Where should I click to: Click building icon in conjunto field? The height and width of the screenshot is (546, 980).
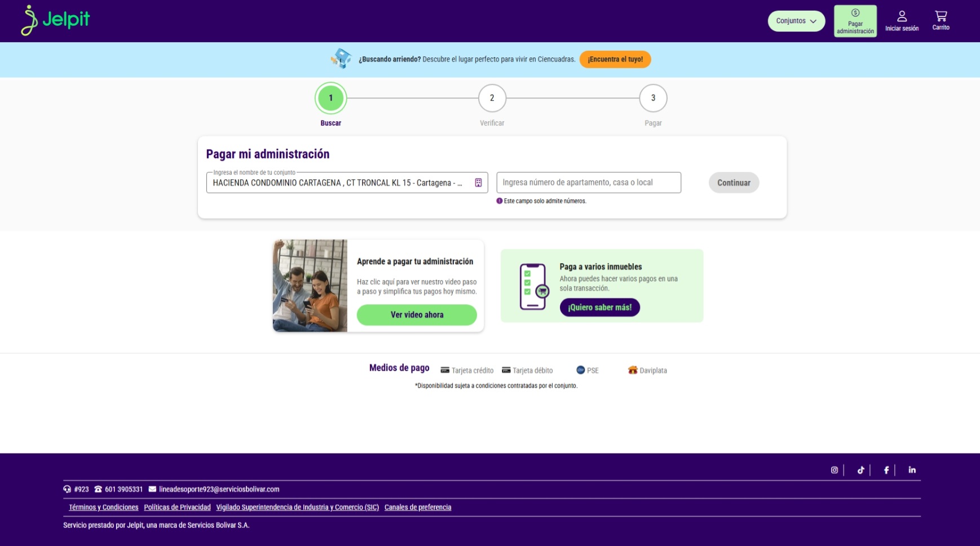click(x=478, y=183)
